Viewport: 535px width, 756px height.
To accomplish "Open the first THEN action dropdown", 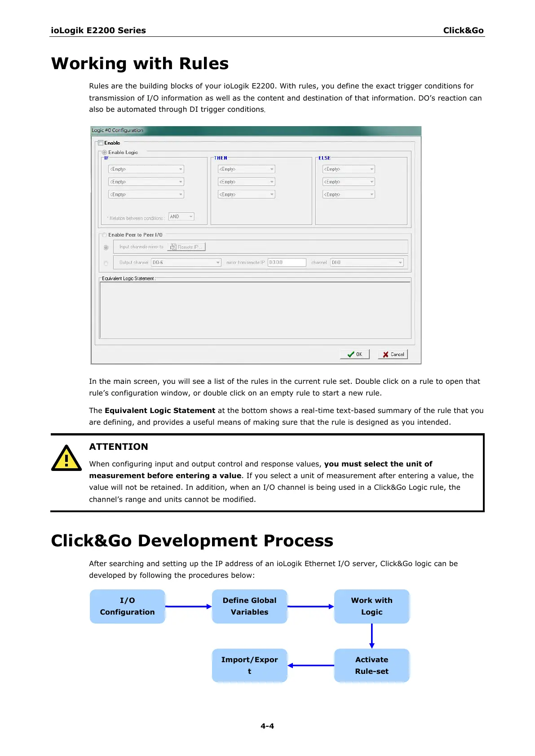I will (247, 169).
